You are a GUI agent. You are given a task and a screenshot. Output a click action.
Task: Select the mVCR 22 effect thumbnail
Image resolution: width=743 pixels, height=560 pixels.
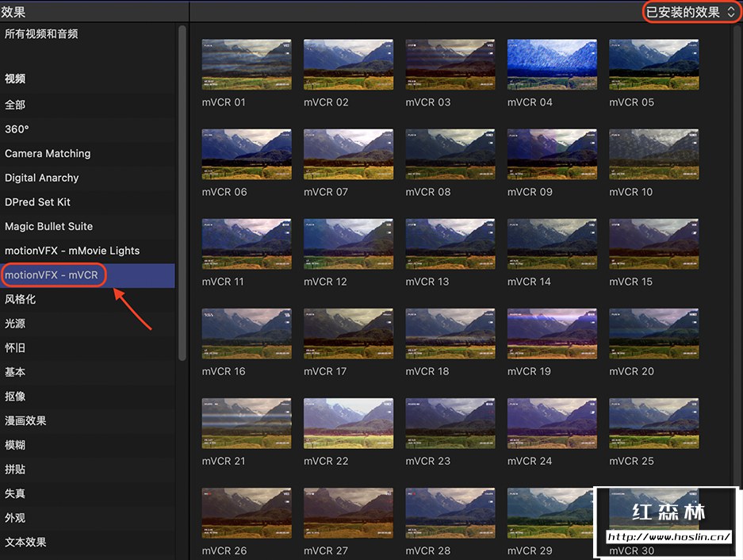[348, 423]
